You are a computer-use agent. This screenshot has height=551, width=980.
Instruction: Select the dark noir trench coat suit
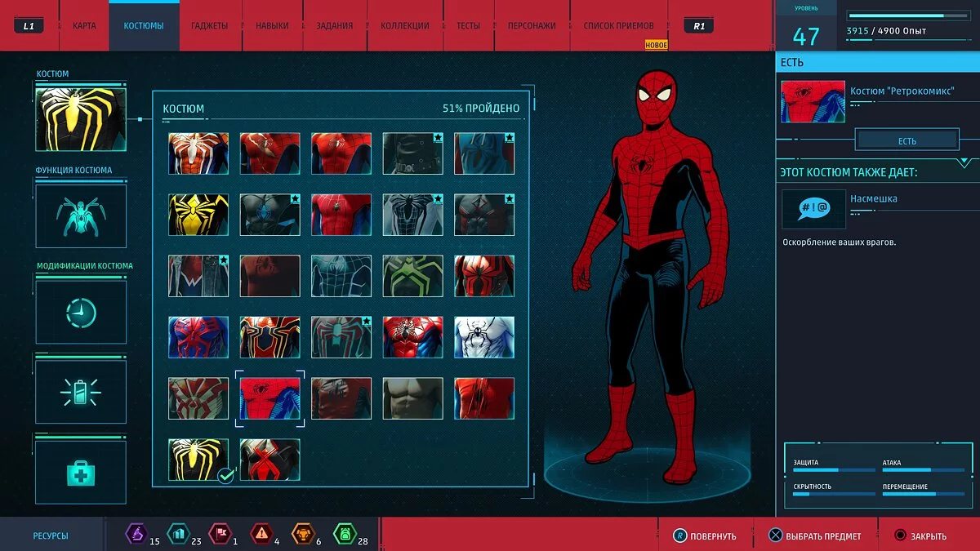point(413,153)
